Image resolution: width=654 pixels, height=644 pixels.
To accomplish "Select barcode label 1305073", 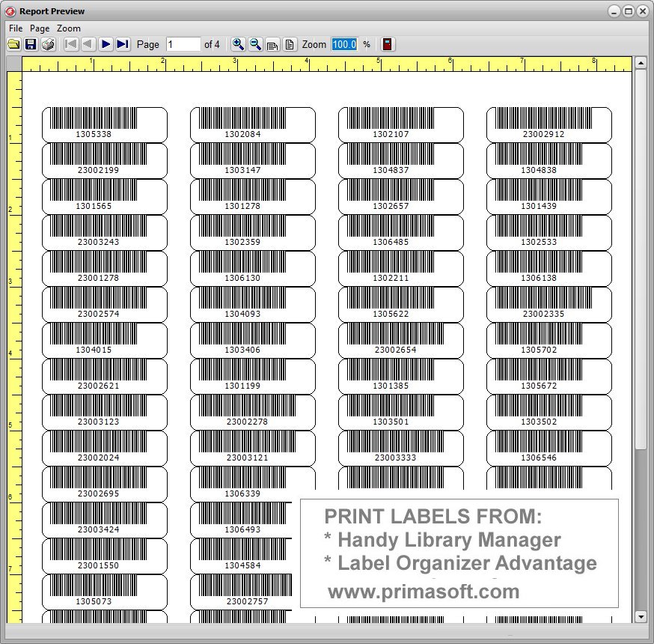I will click(105, 592).
